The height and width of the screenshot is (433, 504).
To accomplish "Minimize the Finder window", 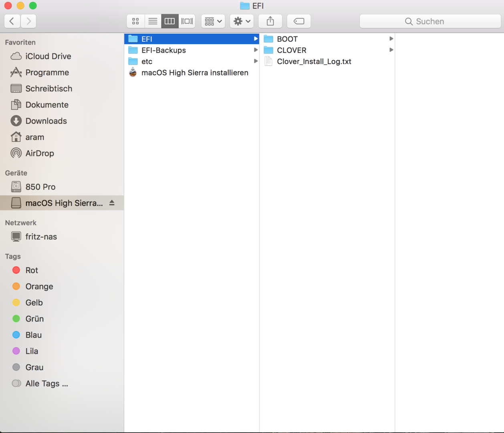I will point(20,6).
